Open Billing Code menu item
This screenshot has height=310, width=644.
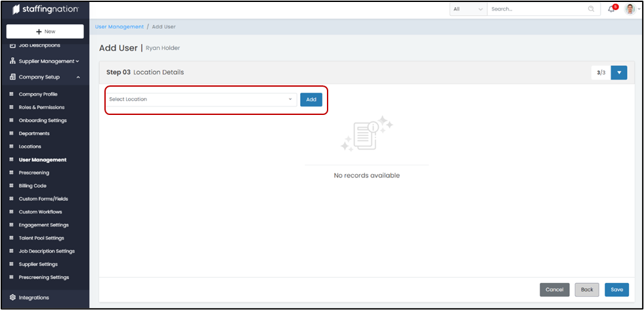(x=32, y=186)
